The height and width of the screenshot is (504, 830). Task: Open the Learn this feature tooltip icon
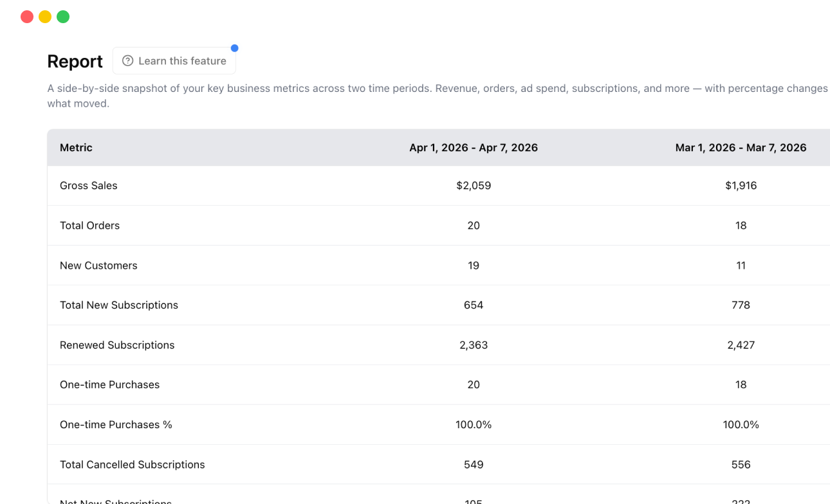pyautogui.click(x=127, y=60)
